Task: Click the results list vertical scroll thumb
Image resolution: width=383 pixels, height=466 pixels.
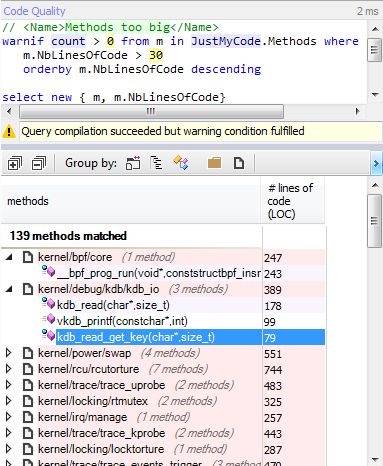Action: (375, 221)
